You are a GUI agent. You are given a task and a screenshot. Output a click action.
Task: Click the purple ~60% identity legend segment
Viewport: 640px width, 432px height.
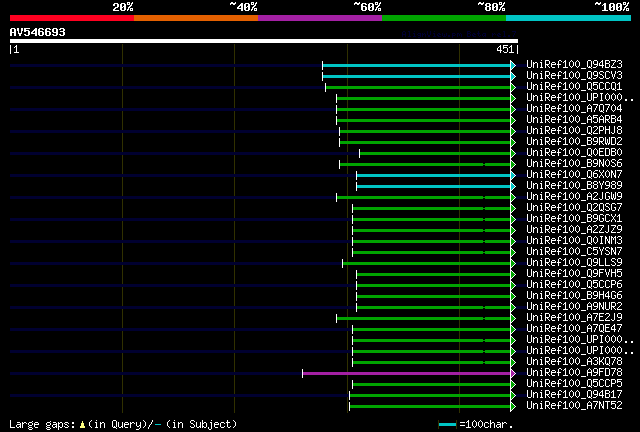click(x=320, y=18)
